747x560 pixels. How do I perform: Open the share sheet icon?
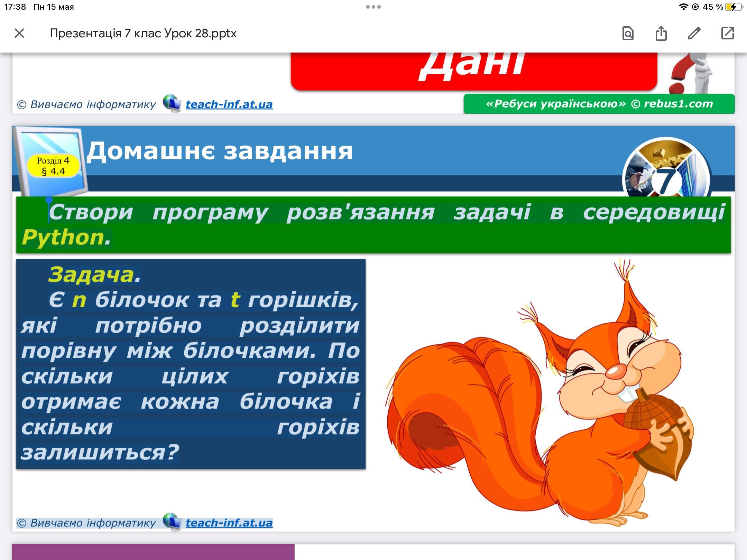pos(661,34)
